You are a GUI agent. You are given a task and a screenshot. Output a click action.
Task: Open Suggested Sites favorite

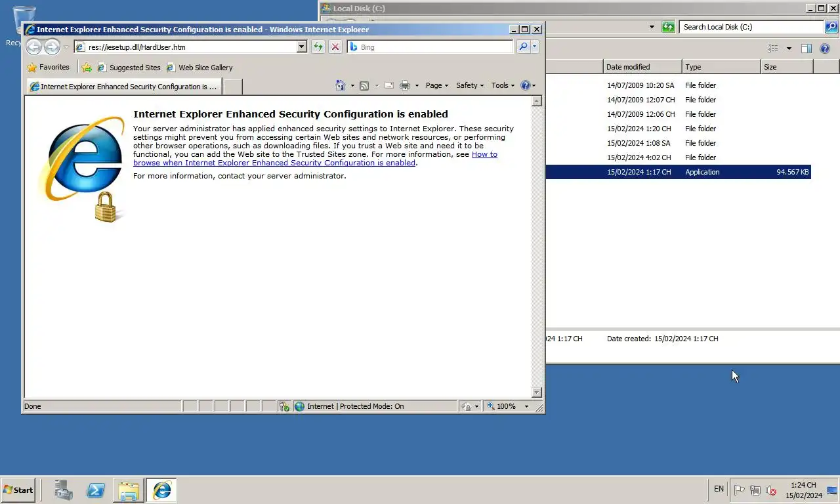[129, 67]
